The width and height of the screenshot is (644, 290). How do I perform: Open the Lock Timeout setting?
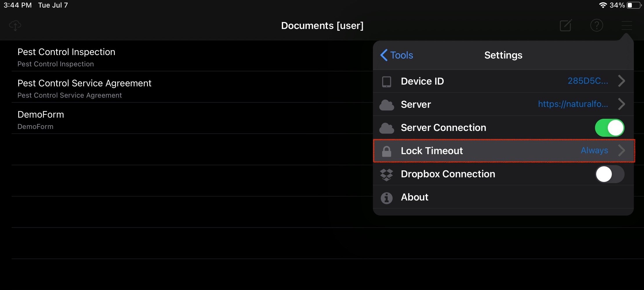click(x=503, y=151)
